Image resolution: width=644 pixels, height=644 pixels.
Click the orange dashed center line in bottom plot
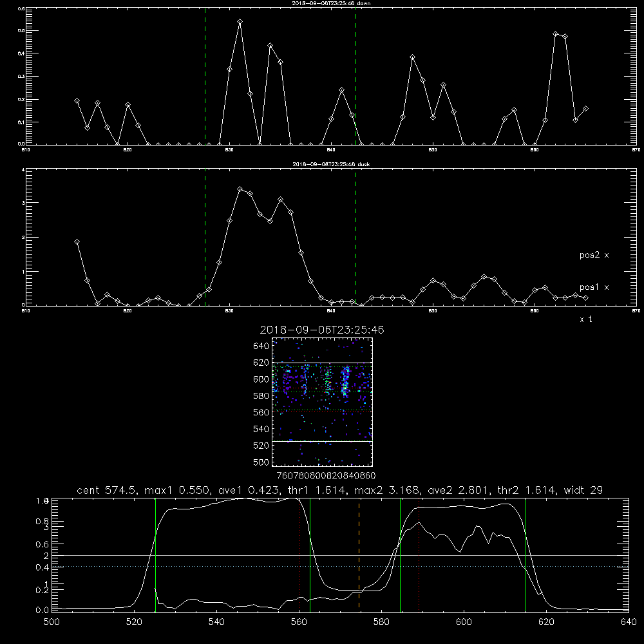[x=359, y=554]
